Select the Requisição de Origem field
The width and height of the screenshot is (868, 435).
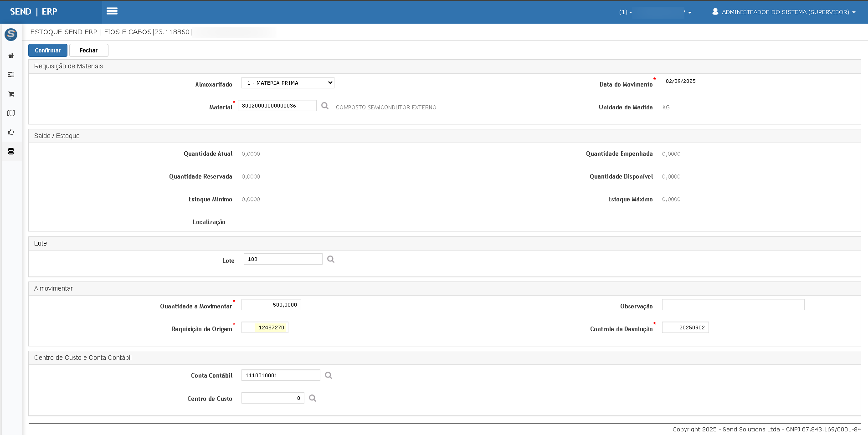tap(265, 328)
